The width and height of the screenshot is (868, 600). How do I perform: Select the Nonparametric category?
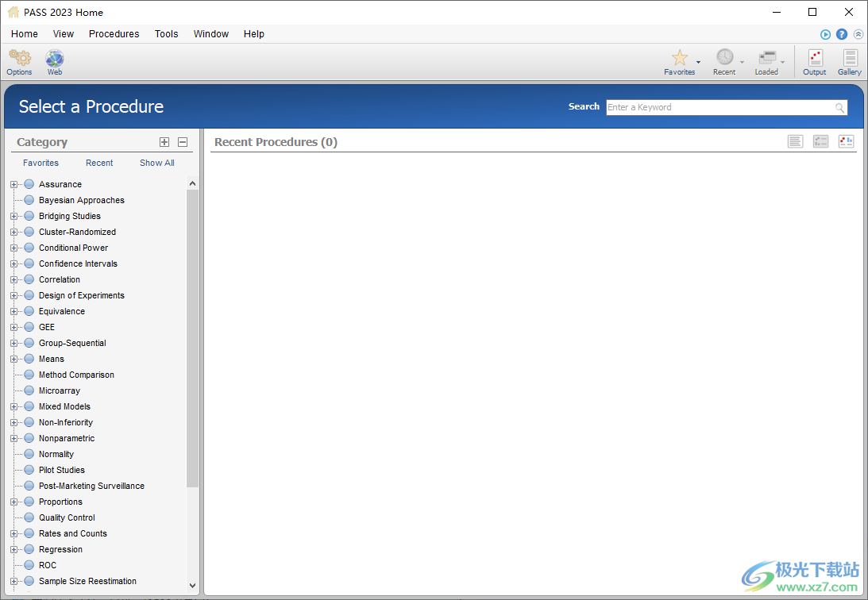tap(67, 439)
